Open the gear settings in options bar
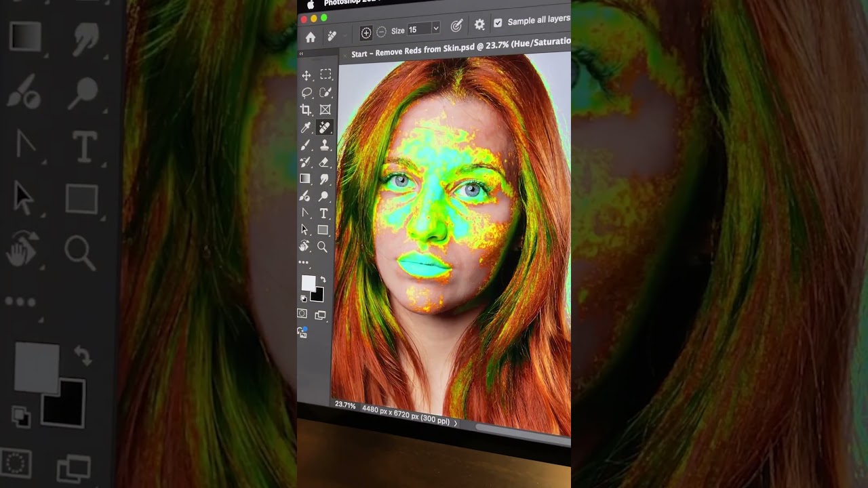 479,24
